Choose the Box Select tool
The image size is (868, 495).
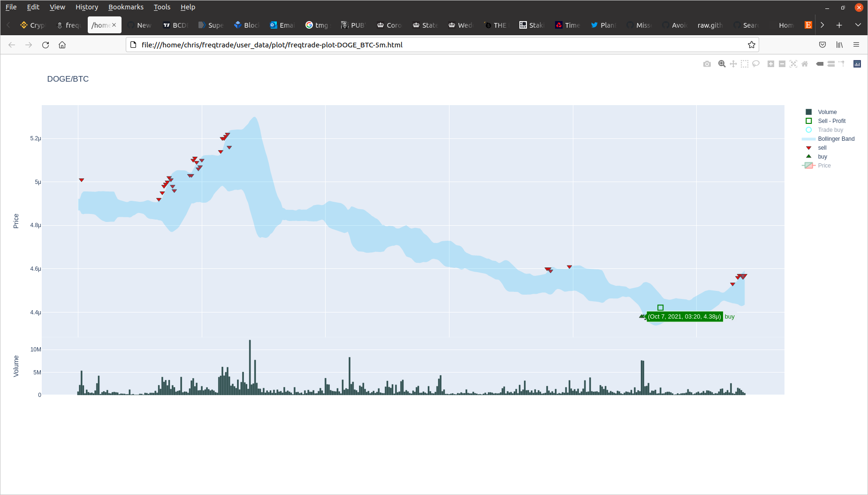tap(744, 64)
